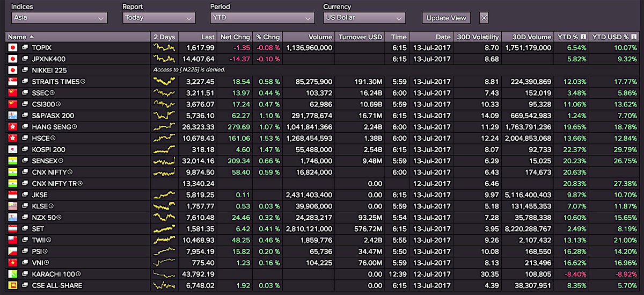644x295 pixels.
Task: Click the South Korea flag in KOSPI 200 row
Action: click(12, 149)
